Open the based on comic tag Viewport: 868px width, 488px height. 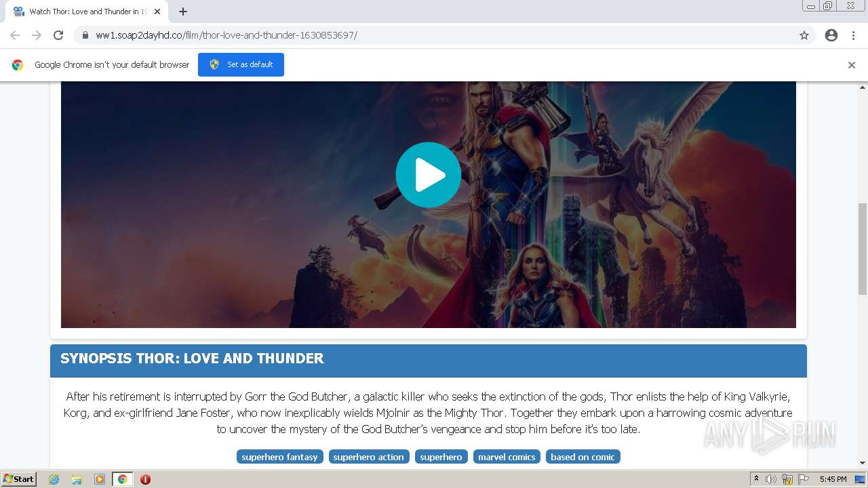[583, 457]
